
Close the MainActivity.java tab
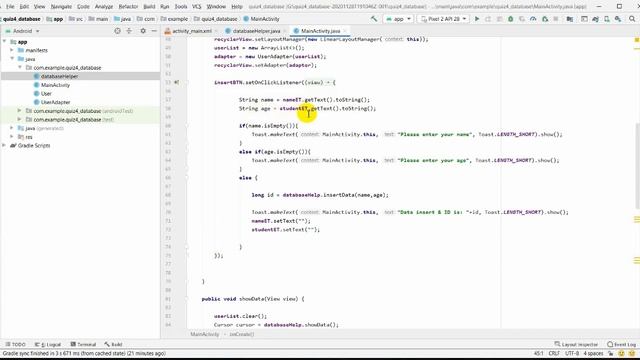coord(345,31)
